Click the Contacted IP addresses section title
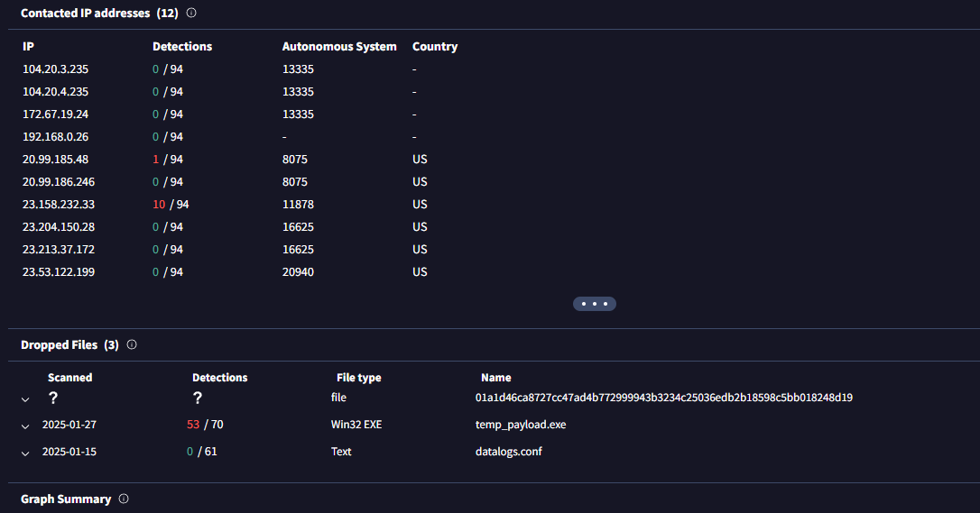This screenshot has width=980, height=513. pos(99,13)
